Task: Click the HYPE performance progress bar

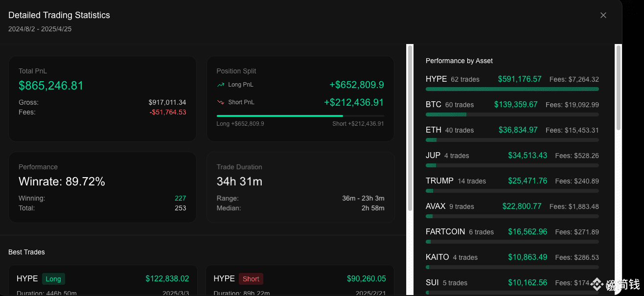Action: click(x=512, y=89)
